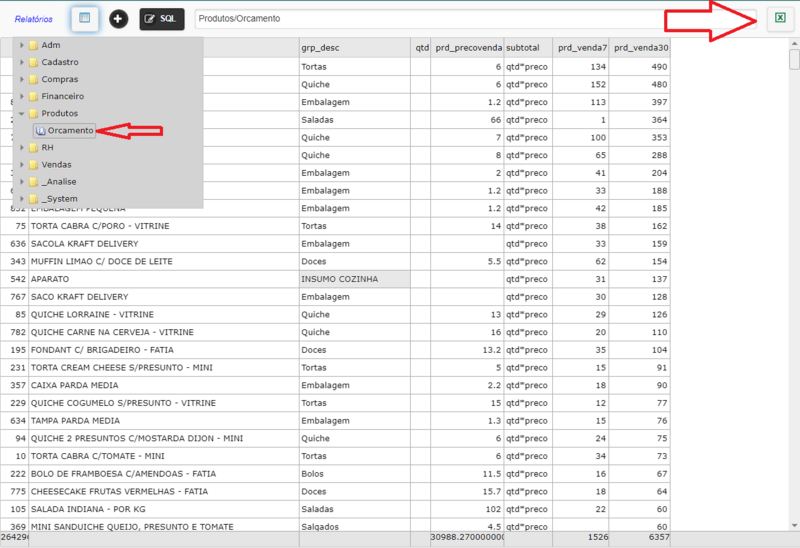The width and height of the screenshot is (800, 548).
Task: Select CHEESECAKE FRUTAS VERMELHAS - FATIA cell
Action: [164, 491]
